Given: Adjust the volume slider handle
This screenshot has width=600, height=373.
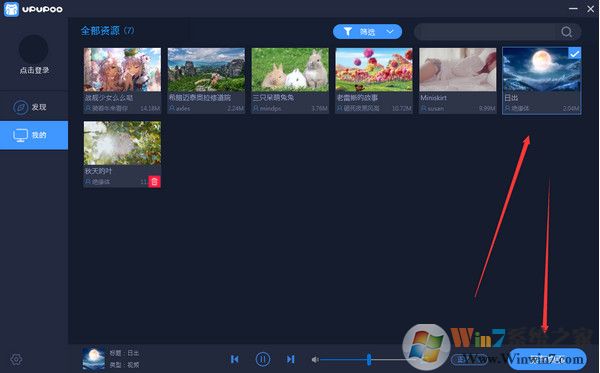Looking at the screenshot, I should coord(369,359).
